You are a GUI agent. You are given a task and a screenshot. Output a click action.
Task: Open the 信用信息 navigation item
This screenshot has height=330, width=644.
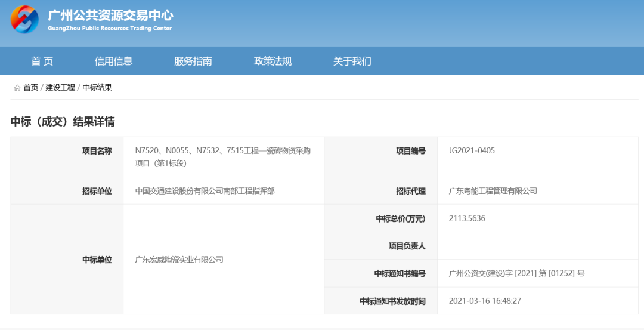pyautogui.click(x=113, y=61)
